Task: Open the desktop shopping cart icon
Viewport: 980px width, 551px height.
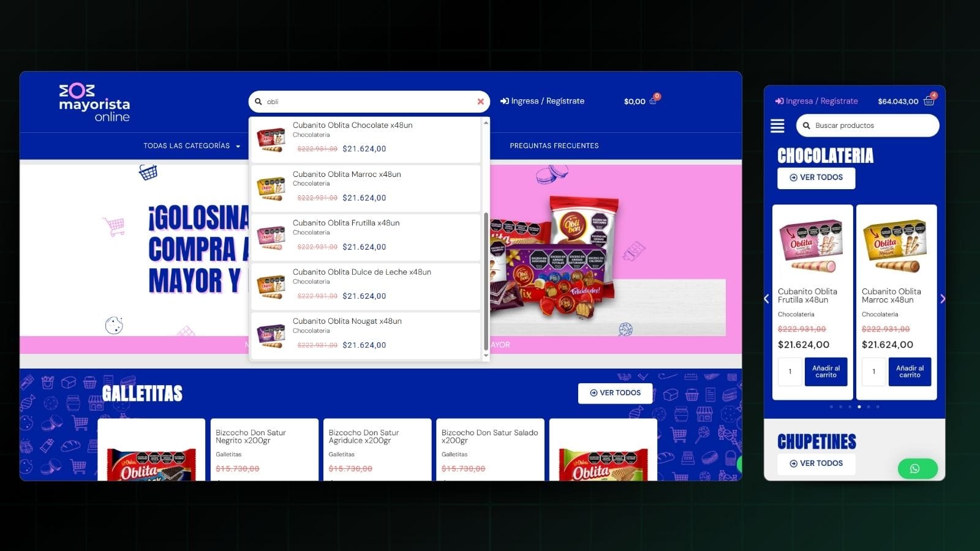Action: 653,101
